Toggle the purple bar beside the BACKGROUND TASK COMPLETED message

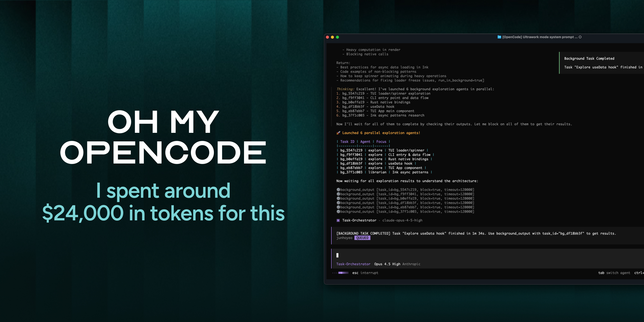pyautogui.click(x=331, y=235)
